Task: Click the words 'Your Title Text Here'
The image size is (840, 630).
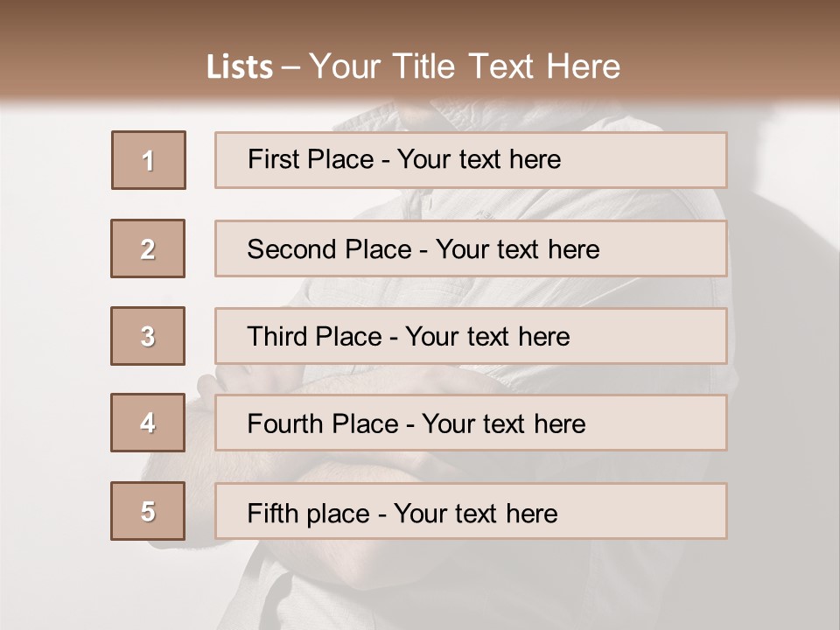Action: pyautogui.click(x=465, y=66)
